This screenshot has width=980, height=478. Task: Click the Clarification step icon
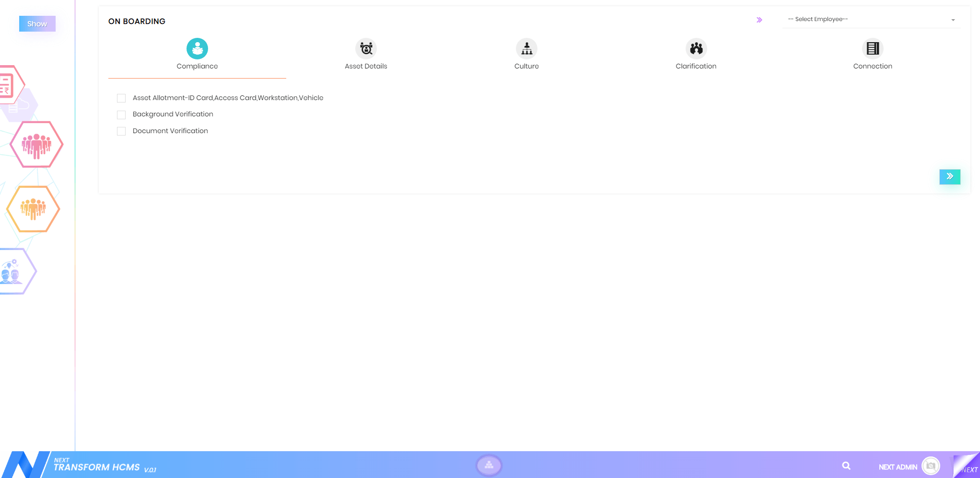pos(696,48)
